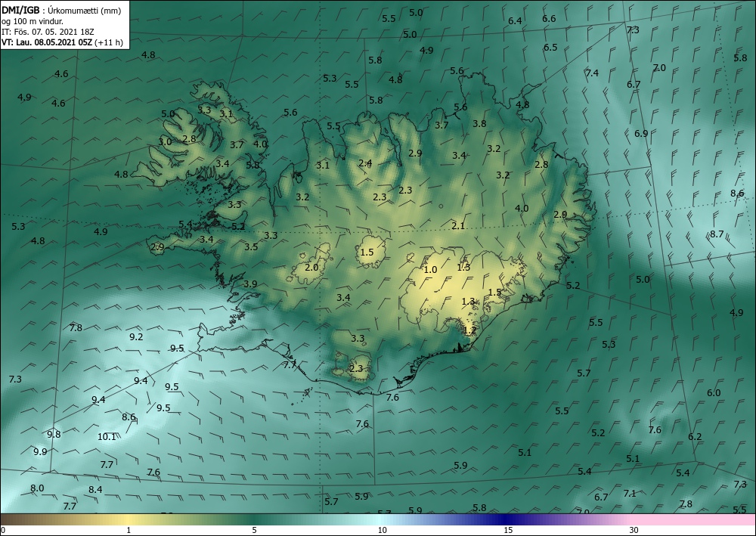756x536 pixels.
Task: Click the 9.2 map value
Action: tap(136, 337)
